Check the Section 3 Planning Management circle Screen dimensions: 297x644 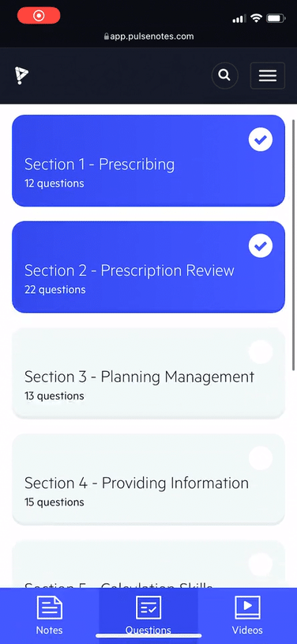(x=261, y=352)
